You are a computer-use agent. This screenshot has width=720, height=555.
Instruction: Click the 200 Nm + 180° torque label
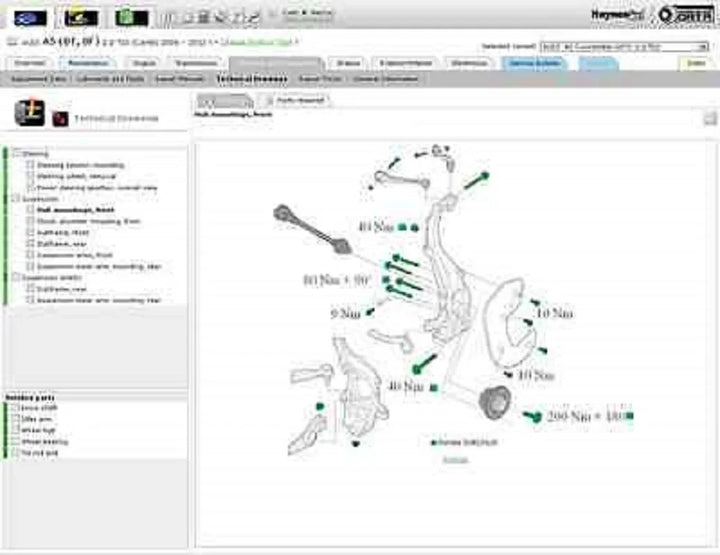coord(584,415)
